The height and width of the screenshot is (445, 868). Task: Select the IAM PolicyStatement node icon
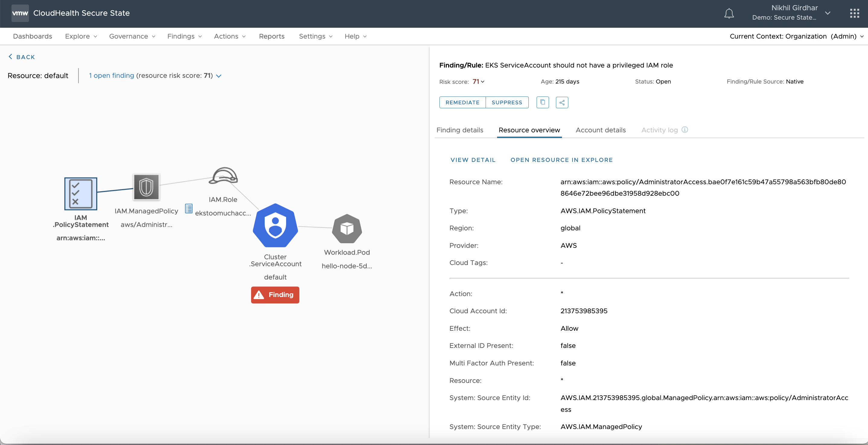point(81,194)
